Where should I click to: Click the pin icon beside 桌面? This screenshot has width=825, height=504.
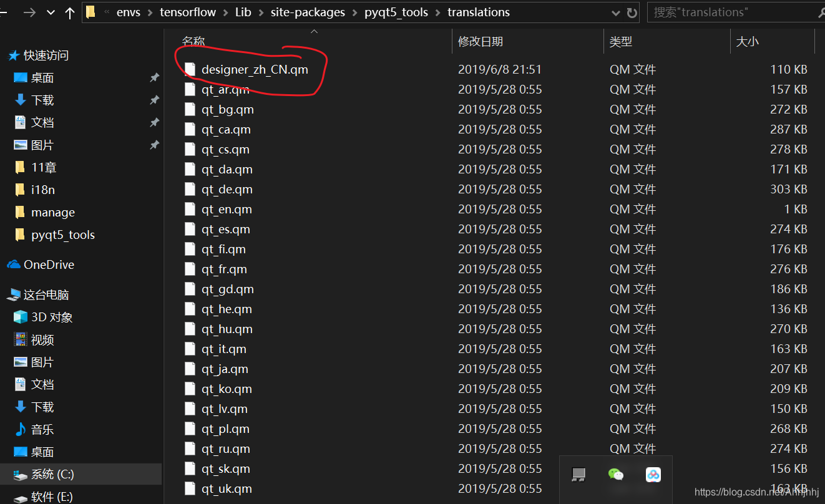[x=154, y=78]
